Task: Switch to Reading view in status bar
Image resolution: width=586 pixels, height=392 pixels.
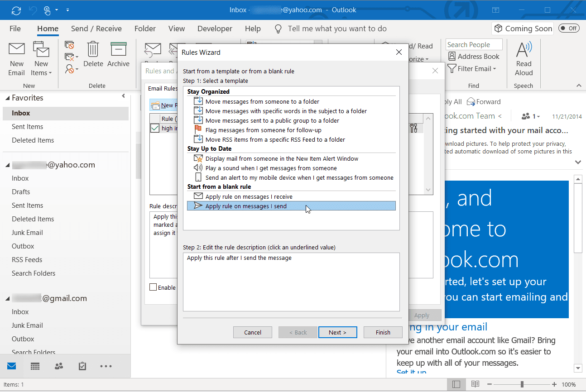Action: (475, 384)
